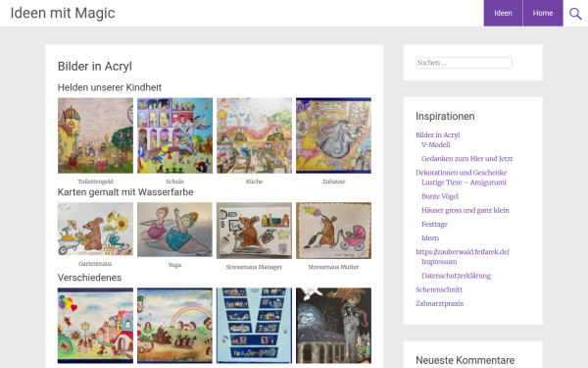This screenshot has height=368, width=588.
Task: Open the Ideen menu item
Action: coord(503,13)
